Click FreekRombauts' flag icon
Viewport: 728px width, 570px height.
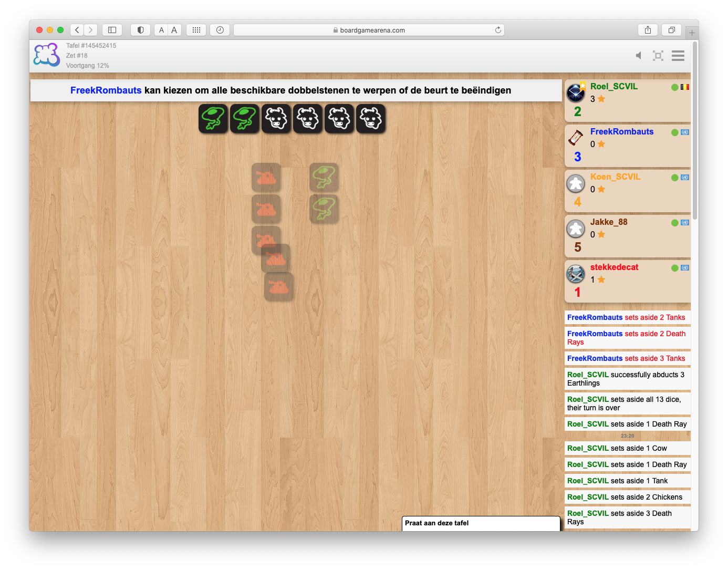pyautogui.click(x=685, y=132)
